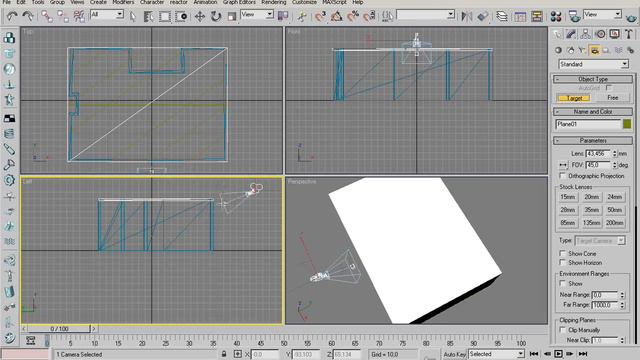Switch to the Motion command panel tab

[x=600, y=34]
